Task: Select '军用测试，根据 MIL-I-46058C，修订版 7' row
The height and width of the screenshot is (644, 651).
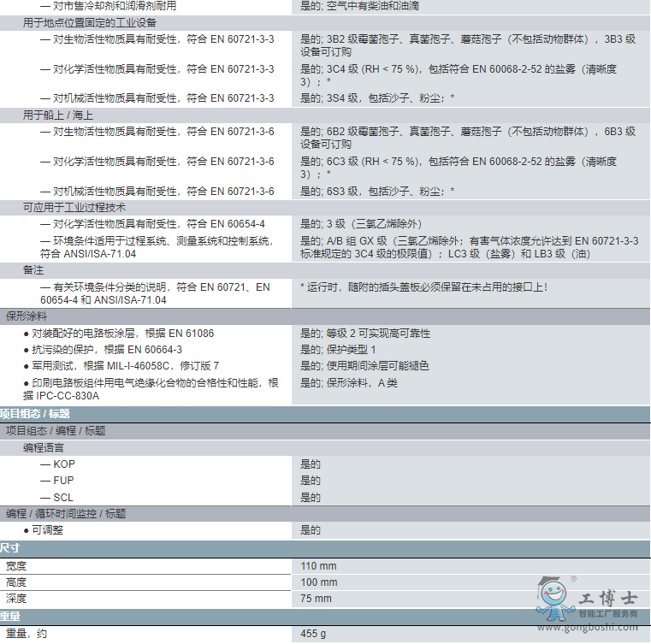Action: (x=121, y=365)
